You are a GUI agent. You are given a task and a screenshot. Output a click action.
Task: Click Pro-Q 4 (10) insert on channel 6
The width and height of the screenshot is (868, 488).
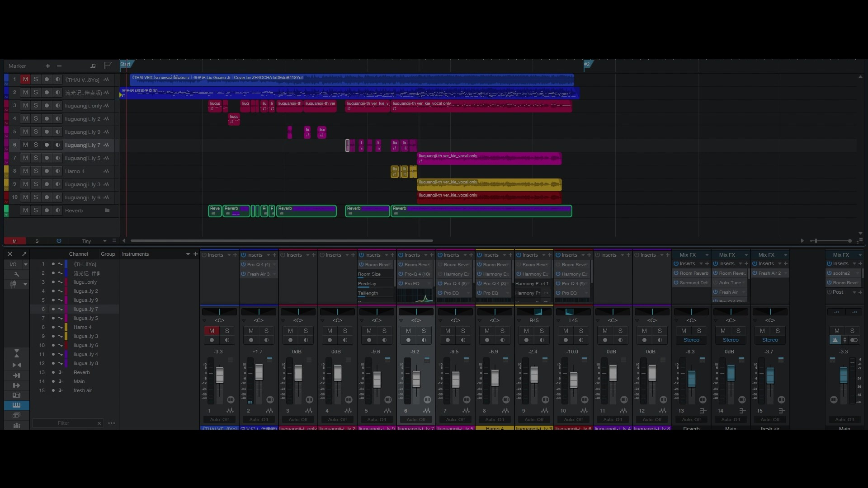click(x=416, y=274)
